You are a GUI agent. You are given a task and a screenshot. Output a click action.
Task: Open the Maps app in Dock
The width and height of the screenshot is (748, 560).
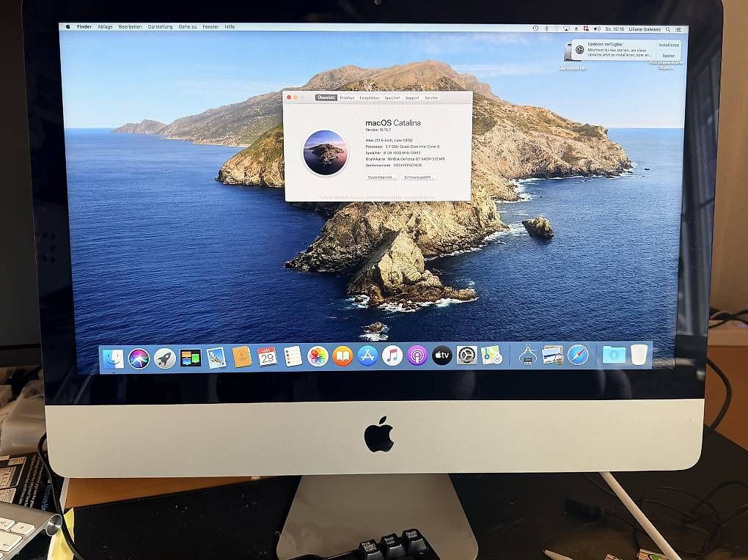pos(491,355)
